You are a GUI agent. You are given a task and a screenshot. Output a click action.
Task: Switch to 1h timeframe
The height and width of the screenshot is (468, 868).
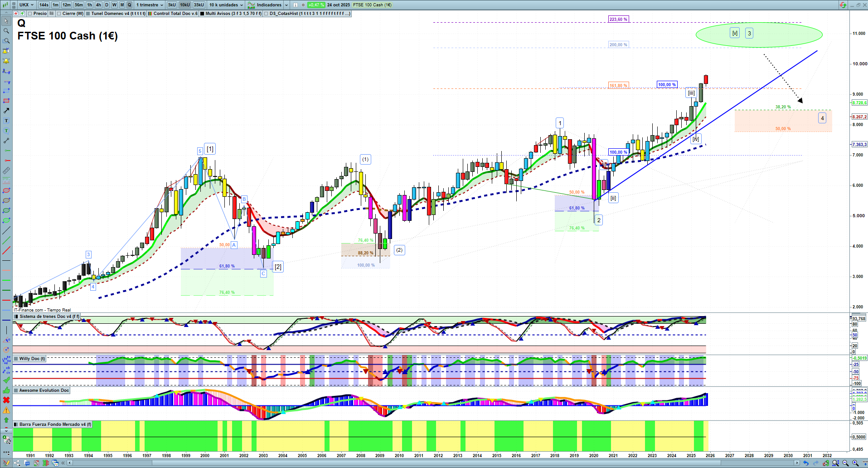(x=89, y=5)
